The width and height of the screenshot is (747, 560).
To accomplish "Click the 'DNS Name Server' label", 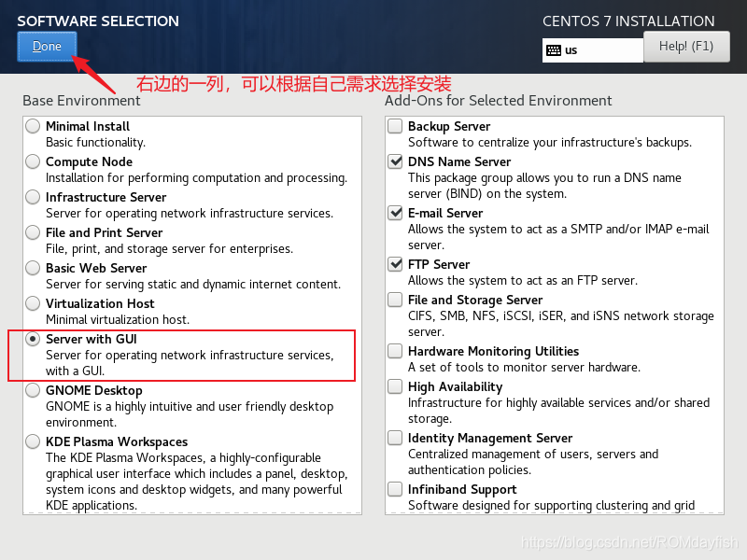I will tap(459, 161).
